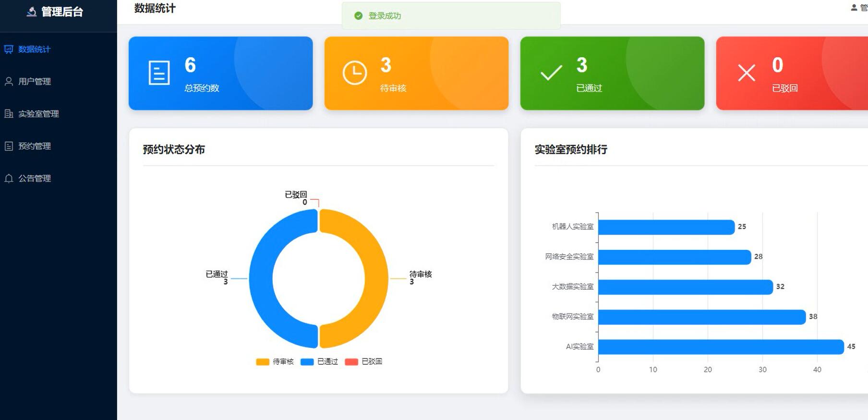Click the green success icon in 登录成功 toast
The width and height of the screenshot is (868, 420).
[x=358, y=16]
